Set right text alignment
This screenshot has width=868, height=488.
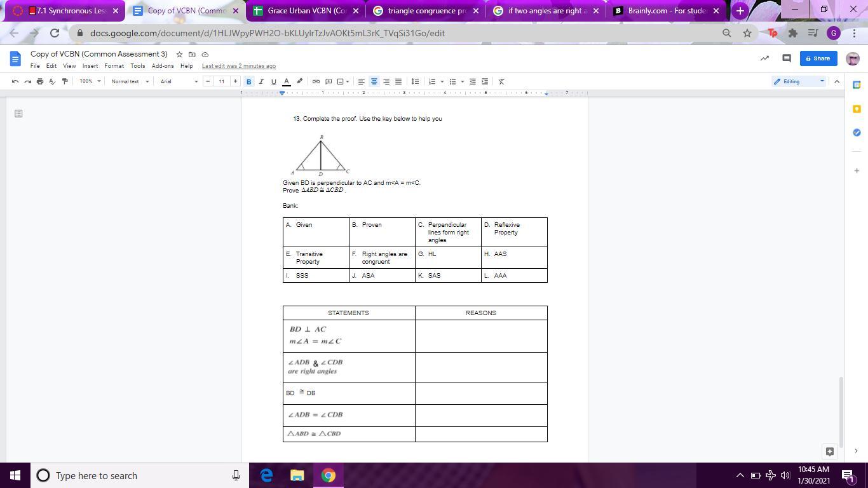point(386,81)
